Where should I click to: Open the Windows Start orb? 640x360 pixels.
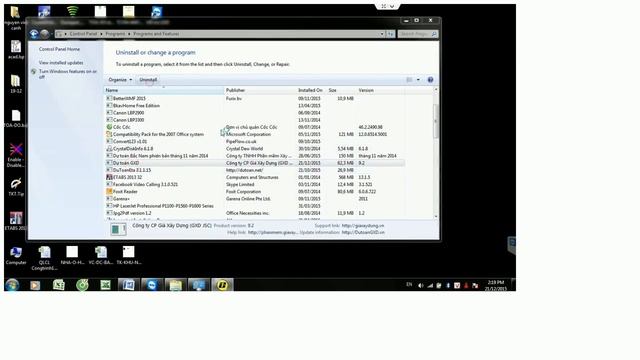pos(12,285)
